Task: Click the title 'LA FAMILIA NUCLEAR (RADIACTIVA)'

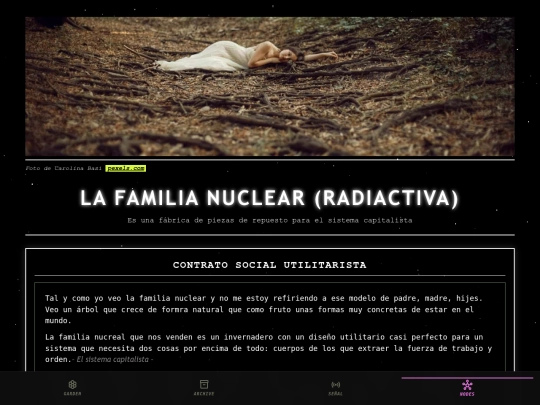Action: point(270,198)
